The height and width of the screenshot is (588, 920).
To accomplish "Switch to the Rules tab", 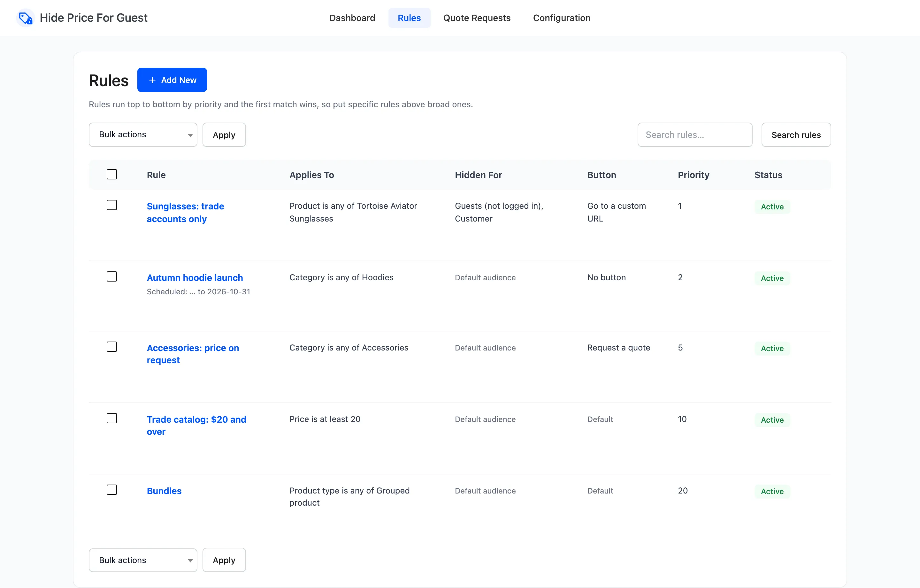I will [409, 18].
